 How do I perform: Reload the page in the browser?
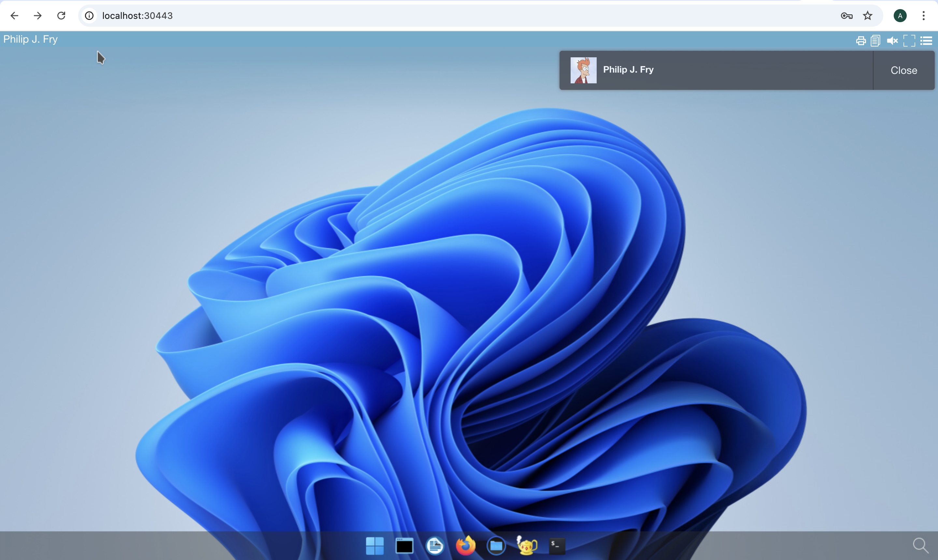pos(61,16)
